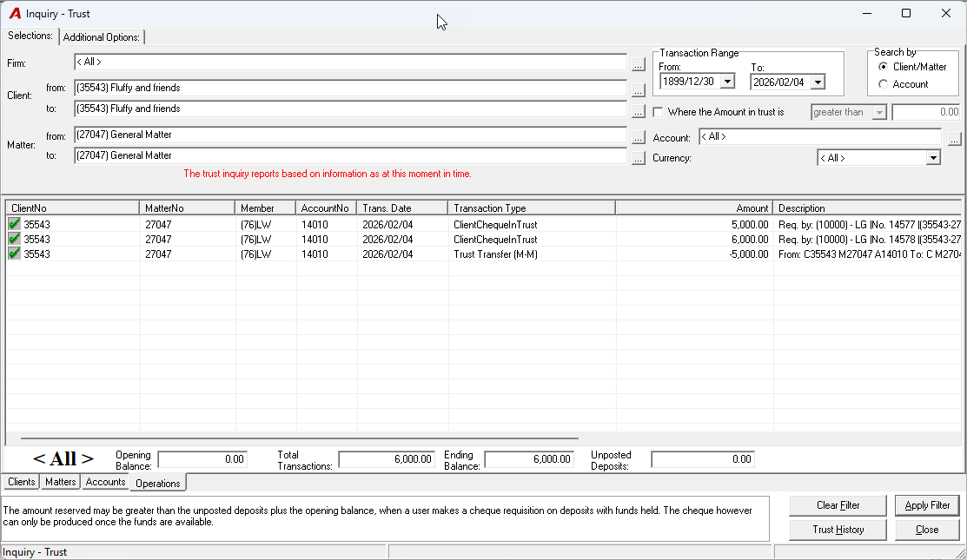The width and height of the screenshot is (967, 560).
Task: Switch to Selections tab
Action: [x=30, y=36]
